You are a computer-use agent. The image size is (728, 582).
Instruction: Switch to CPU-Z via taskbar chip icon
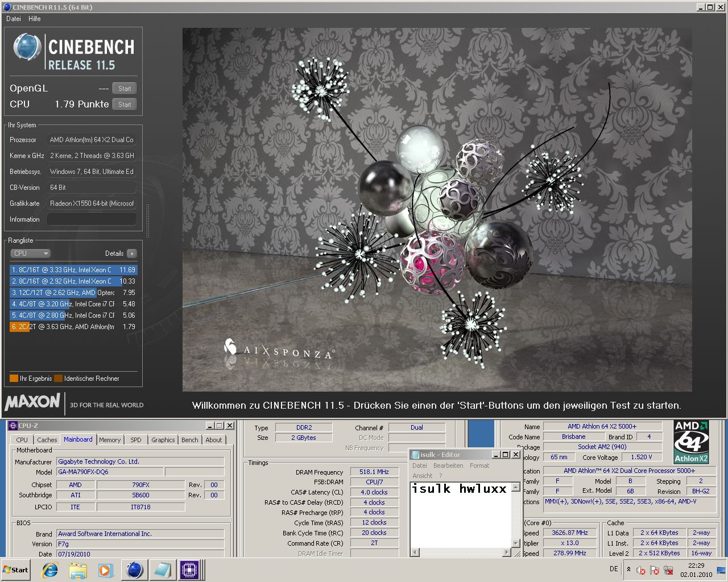pyautogui.click(x=189, y=570)
